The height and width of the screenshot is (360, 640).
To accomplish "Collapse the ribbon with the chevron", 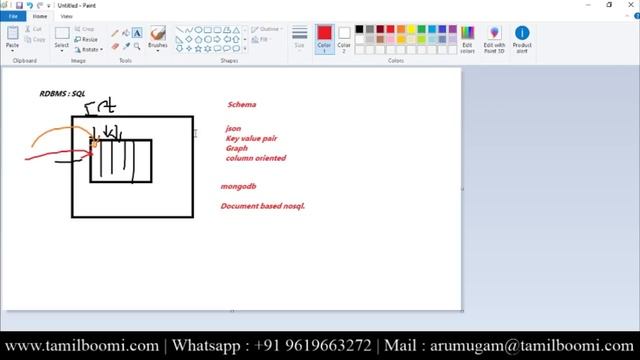I will 627,16.
